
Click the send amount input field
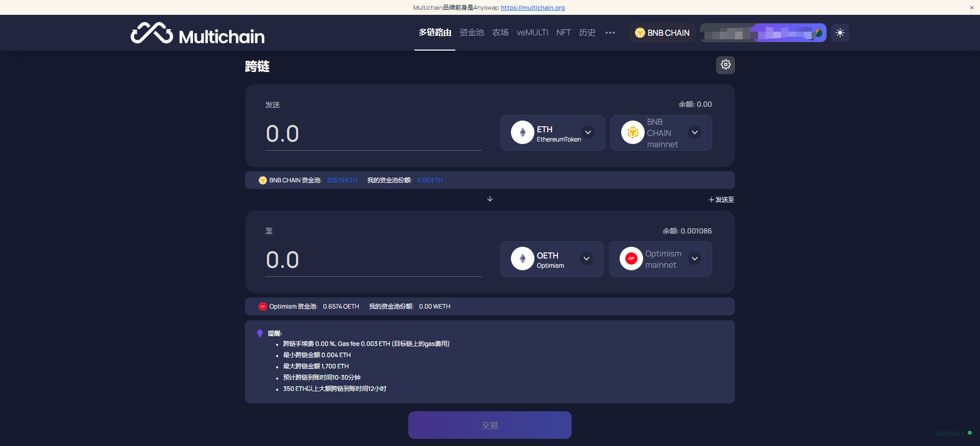(373, 134)
